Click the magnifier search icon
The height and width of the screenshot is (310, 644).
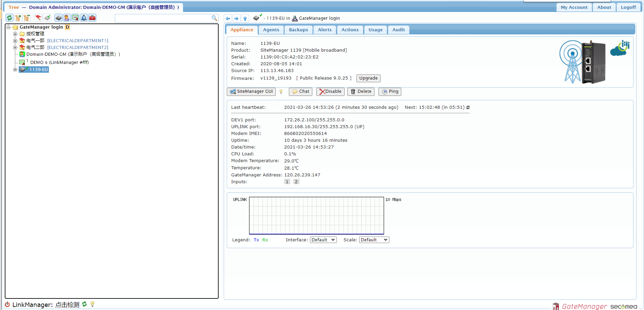(214, 18)
